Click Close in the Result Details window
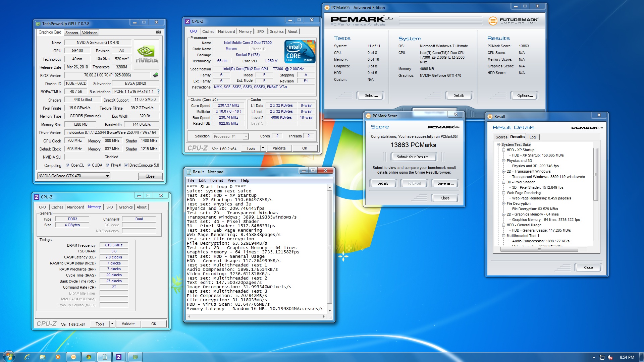The width and height of the screenshot is (644, 362). click(588, 267)
